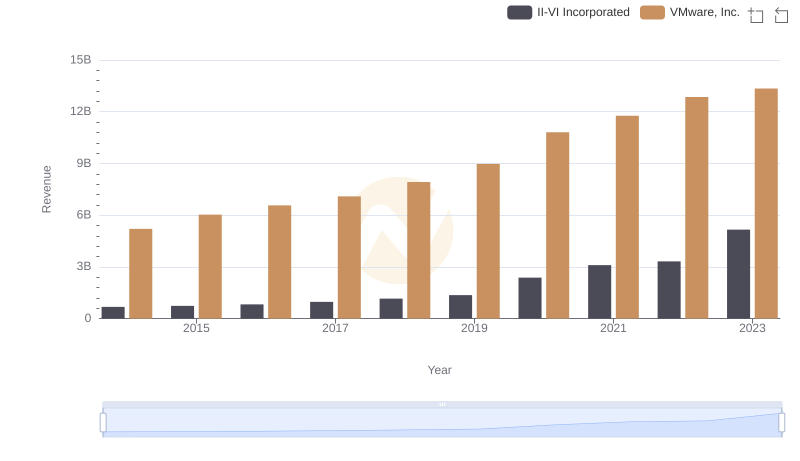Image resolution: width=800 pixels, height=461 pixels.
Task: Click the 2023 x-axis label
Action: (752, 328)
